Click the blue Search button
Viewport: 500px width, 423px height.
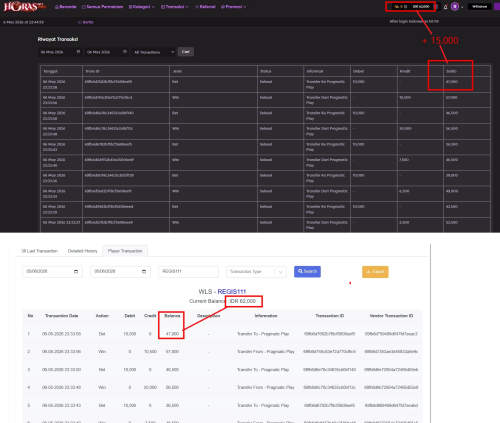click(307, 271)
